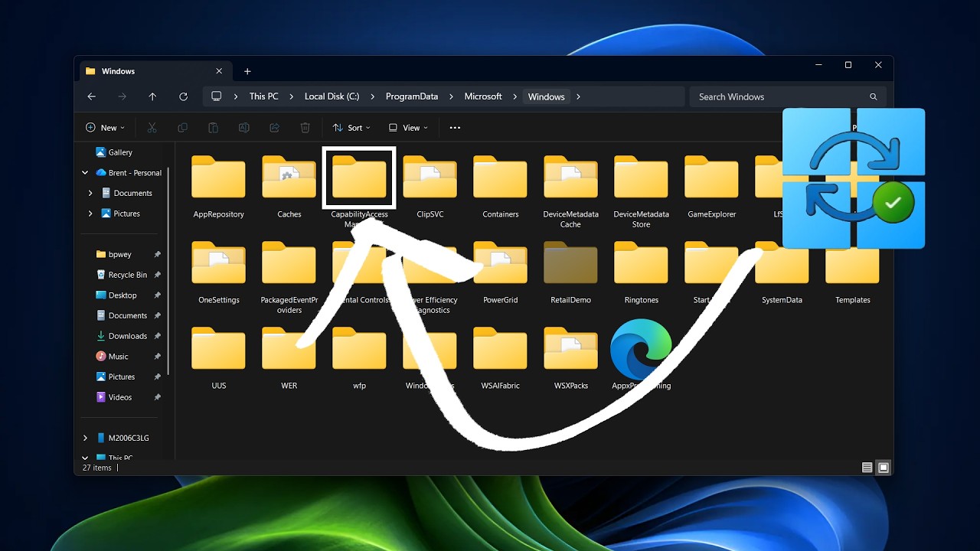Click the Cut scissors icon

coord(152,128)
